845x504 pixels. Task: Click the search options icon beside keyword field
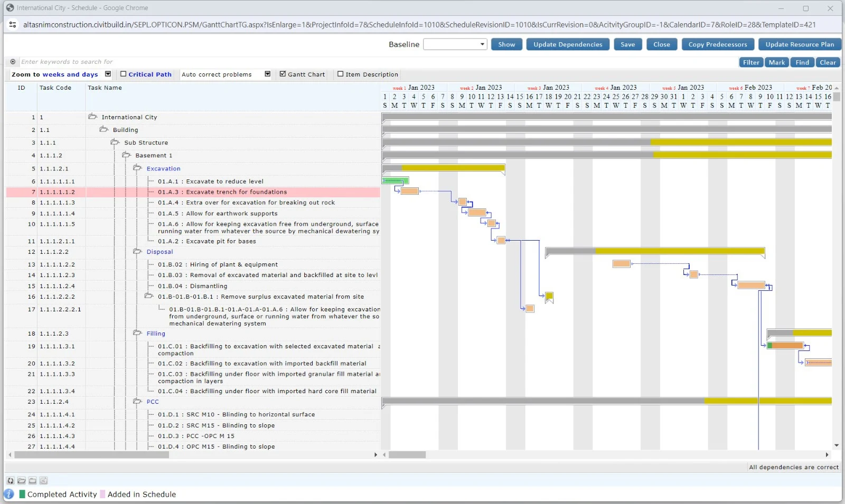(x=13, y=62)
